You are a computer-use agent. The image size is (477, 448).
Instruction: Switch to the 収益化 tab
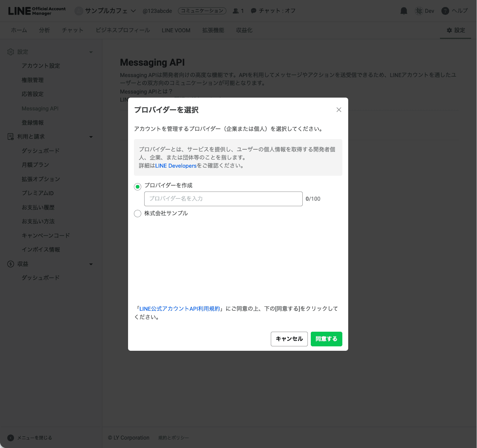pos(244,30)
